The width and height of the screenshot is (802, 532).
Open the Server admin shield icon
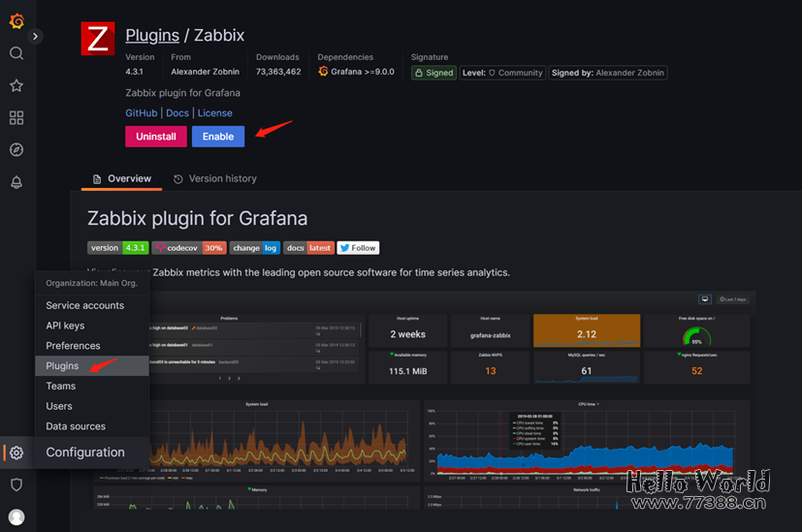click(16, 485)
